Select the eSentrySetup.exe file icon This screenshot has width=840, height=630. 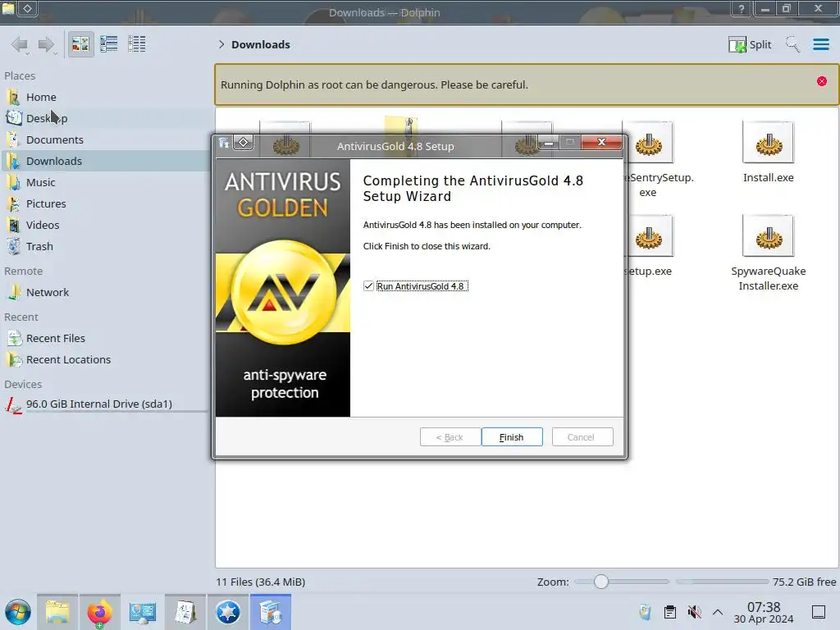649,143
